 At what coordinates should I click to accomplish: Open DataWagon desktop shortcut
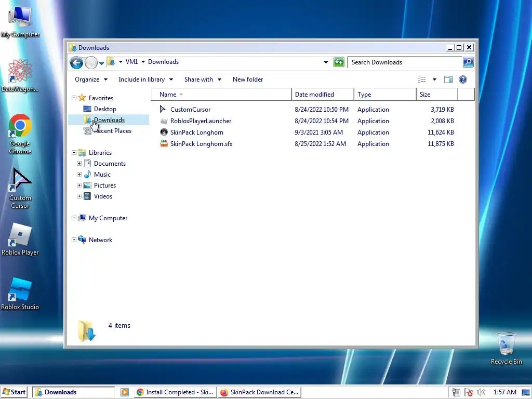coord(20,76)
